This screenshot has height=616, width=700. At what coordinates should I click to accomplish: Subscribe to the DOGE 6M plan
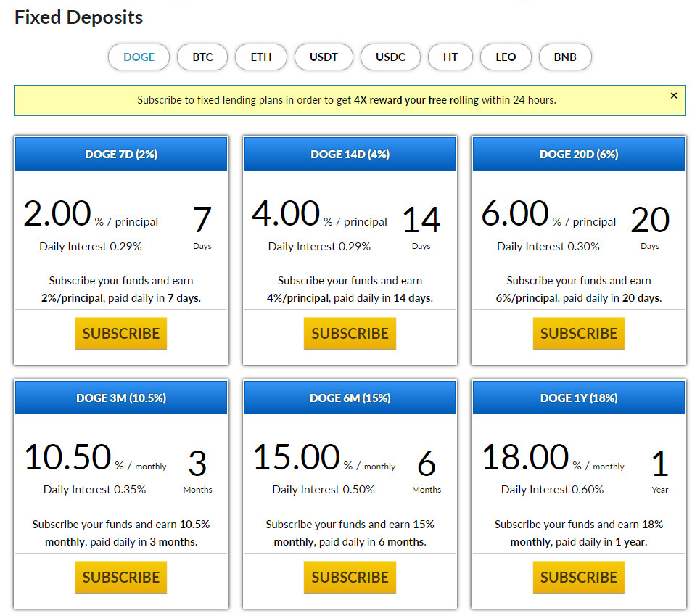pos(350,577)
